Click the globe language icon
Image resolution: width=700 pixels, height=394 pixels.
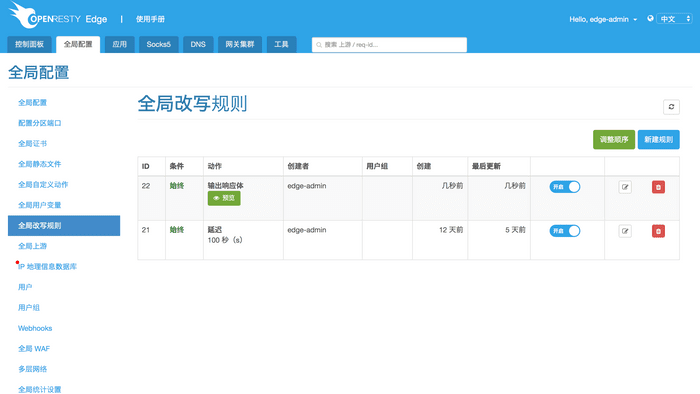click(650, 19)
